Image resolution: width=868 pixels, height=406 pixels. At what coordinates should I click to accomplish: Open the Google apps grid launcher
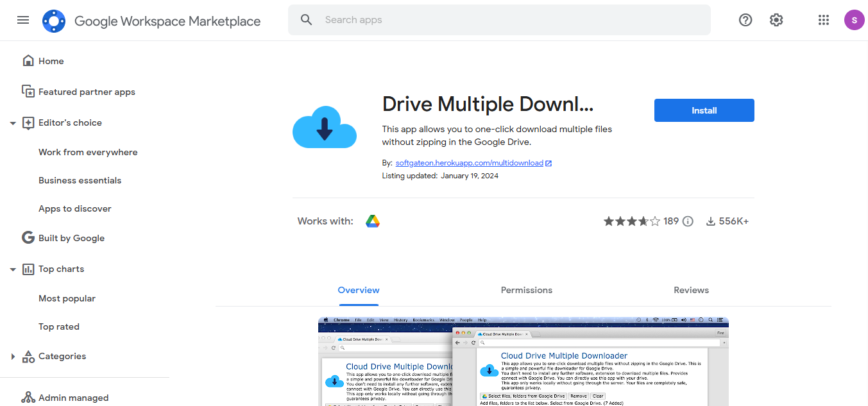823,20
